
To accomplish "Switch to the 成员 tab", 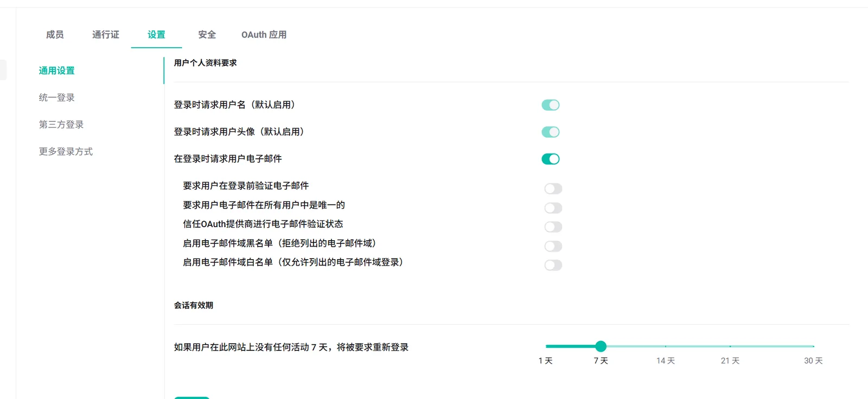I will (x=55, y=35).
